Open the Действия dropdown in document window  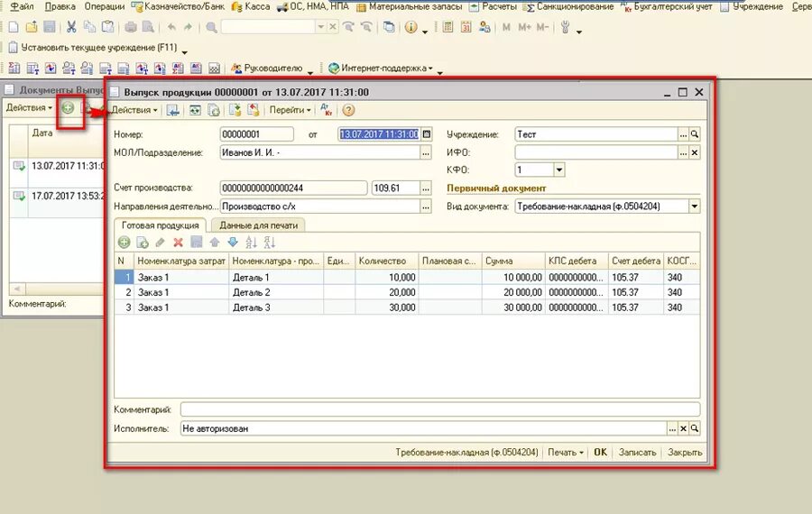point(134,110)
